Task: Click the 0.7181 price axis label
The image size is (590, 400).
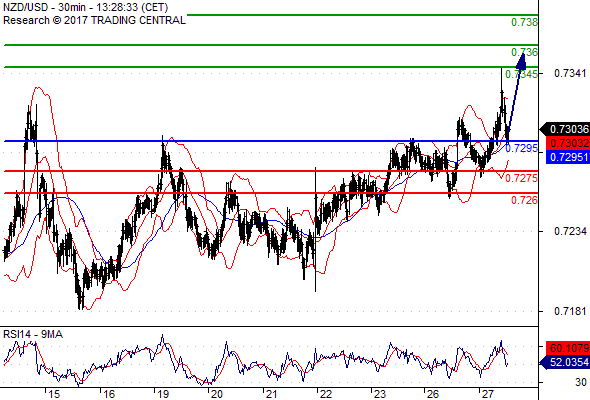Action: pos(570,311)
